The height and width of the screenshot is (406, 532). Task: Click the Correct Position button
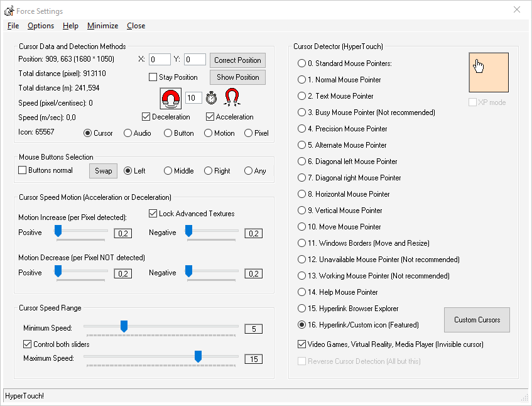237,60
